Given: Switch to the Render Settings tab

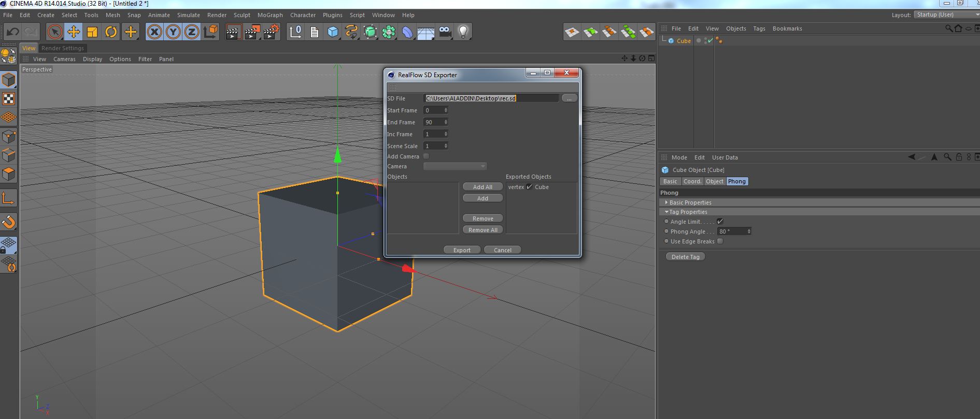Looking at the screenshot, I should 62,48.
